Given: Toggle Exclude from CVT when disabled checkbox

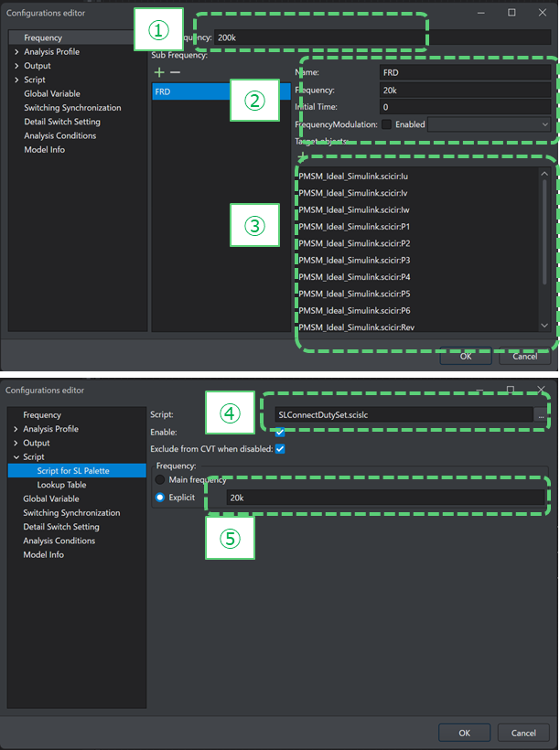Looking at the screenshot, I should coord(280,449).
